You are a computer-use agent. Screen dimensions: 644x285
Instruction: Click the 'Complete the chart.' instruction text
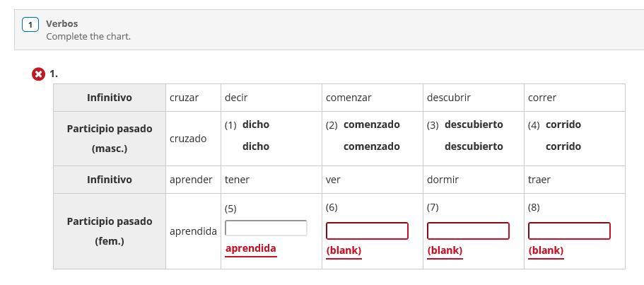(88, 36)
